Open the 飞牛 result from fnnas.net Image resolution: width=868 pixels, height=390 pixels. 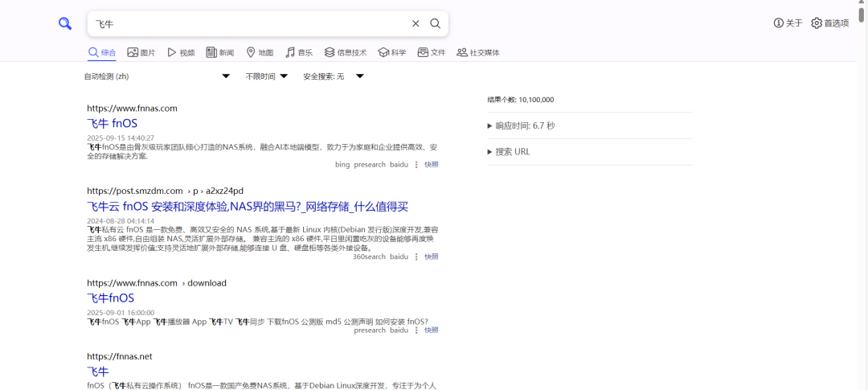click(98, 372)
